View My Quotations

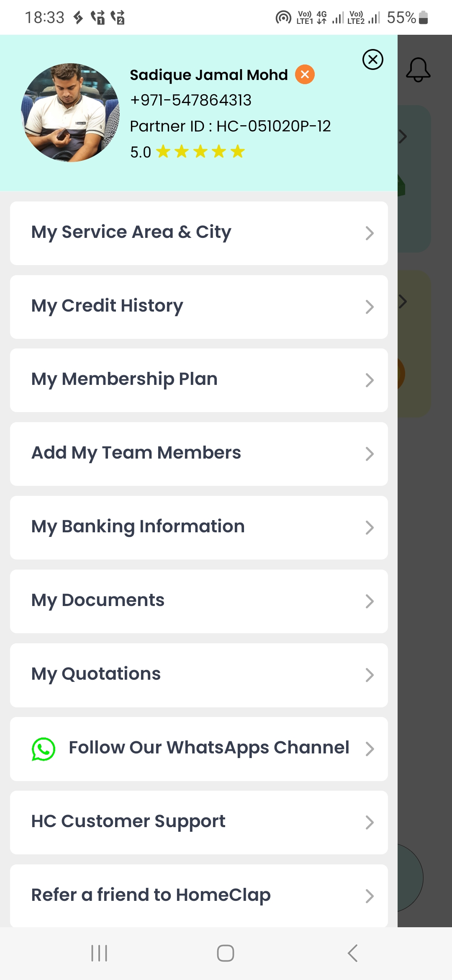[199, 675]
